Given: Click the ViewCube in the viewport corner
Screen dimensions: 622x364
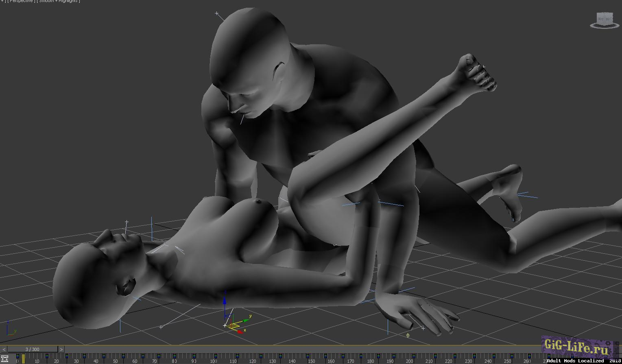Looking at the screenshot, I should point(604,18).
